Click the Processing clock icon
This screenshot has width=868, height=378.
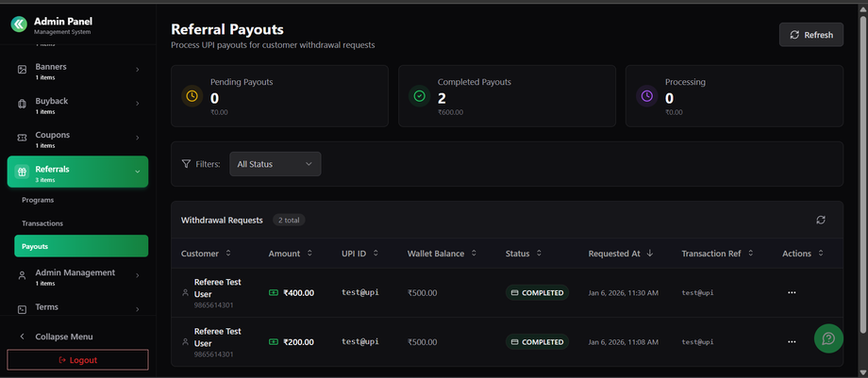[646, 96]
